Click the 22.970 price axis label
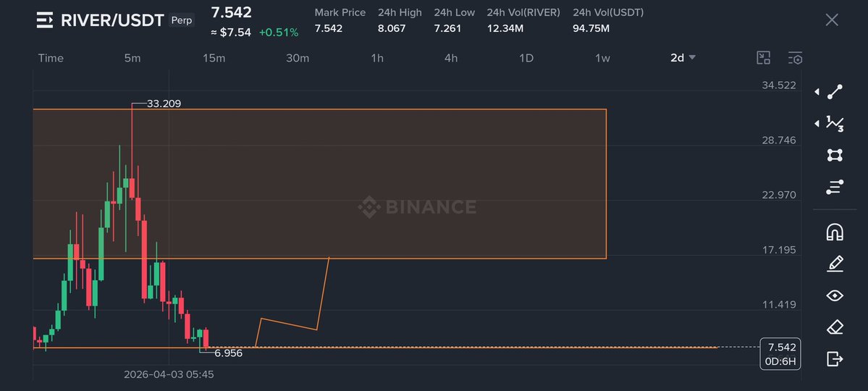This screenshot has height=391, width=868. pyautogui.click(x=779, y=195)
